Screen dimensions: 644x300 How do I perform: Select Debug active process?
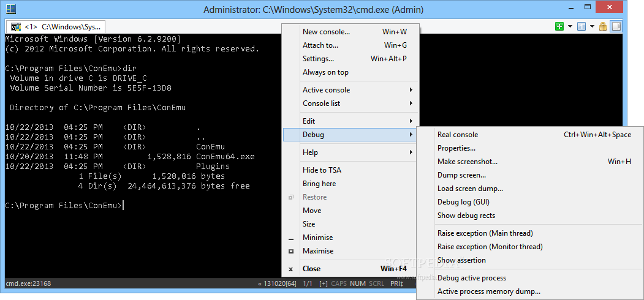[530, 278]
